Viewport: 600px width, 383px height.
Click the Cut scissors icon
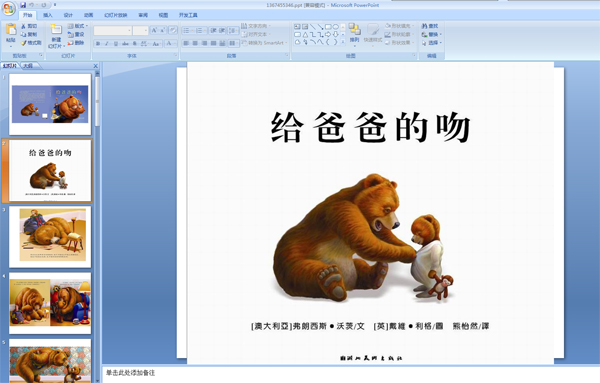23,26
